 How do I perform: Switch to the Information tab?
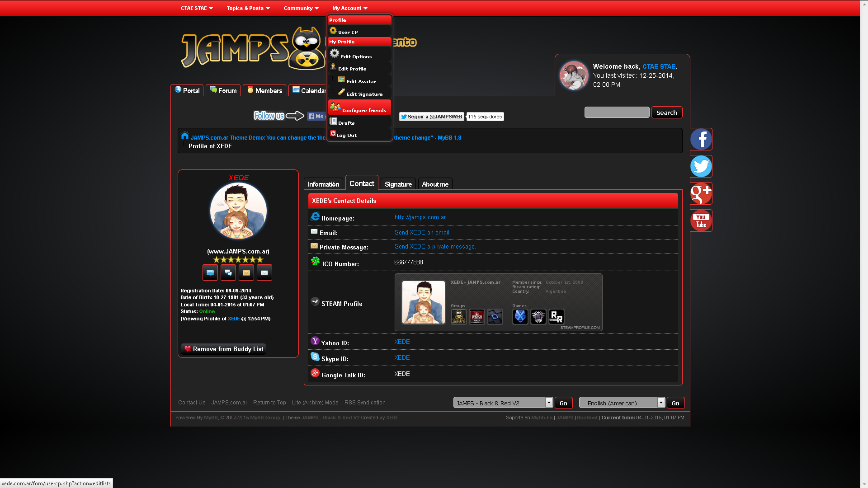323,184
